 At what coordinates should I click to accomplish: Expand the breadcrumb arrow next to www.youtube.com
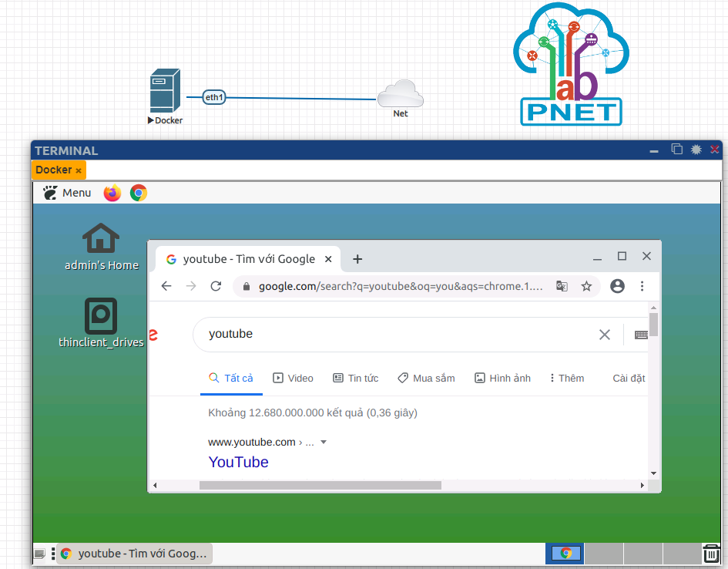click(x=323, y=442)
